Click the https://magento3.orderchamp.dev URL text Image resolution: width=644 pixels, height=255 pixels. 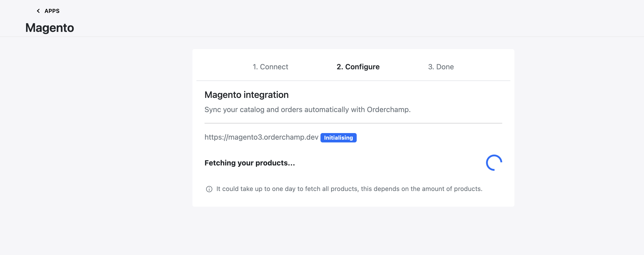tap(261, 137)
